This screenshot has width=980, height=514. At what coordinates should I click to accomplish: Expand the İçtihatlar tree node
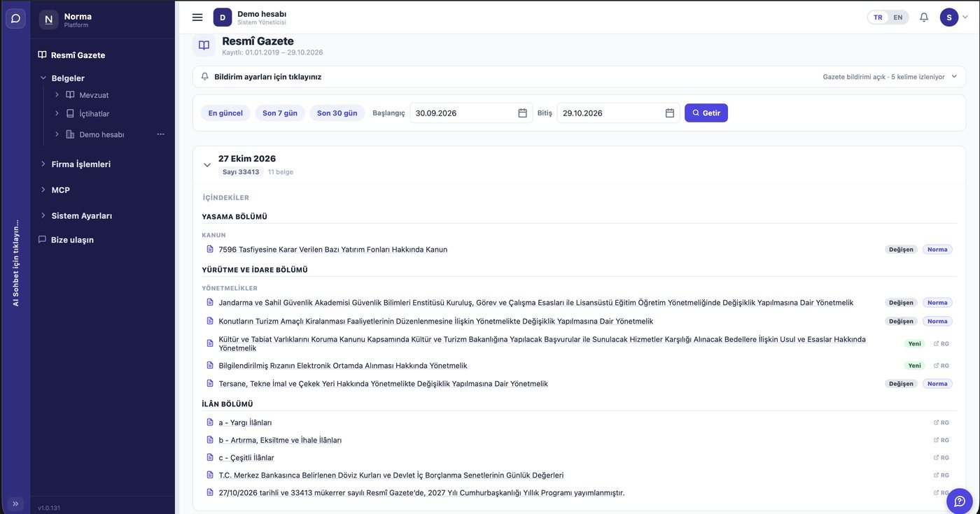pos(57,113)
